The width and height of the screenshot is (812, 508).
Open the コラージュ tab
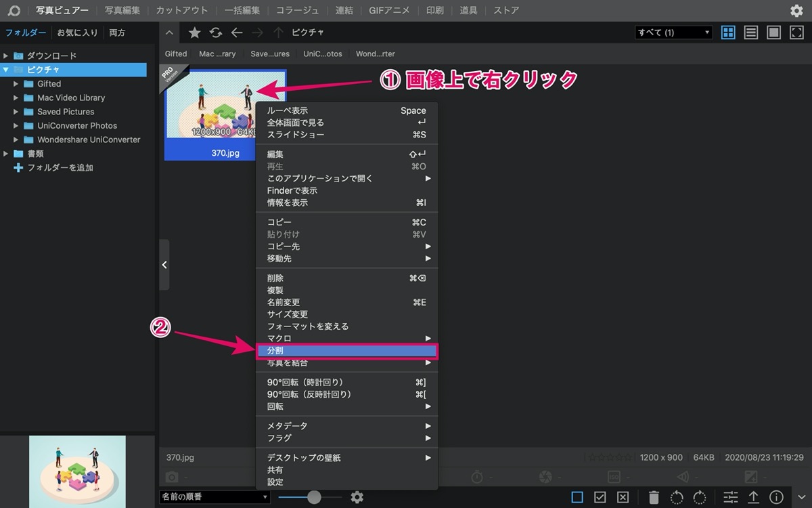click(297, 10)
